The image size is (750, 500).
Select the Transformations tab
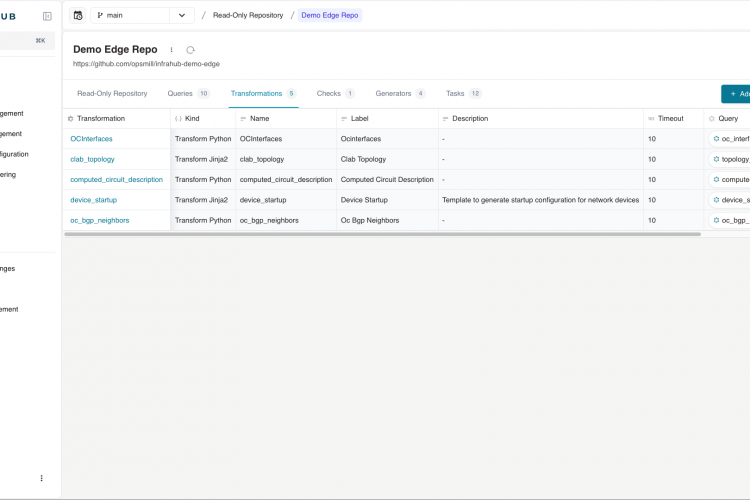(x=264, y=93)
